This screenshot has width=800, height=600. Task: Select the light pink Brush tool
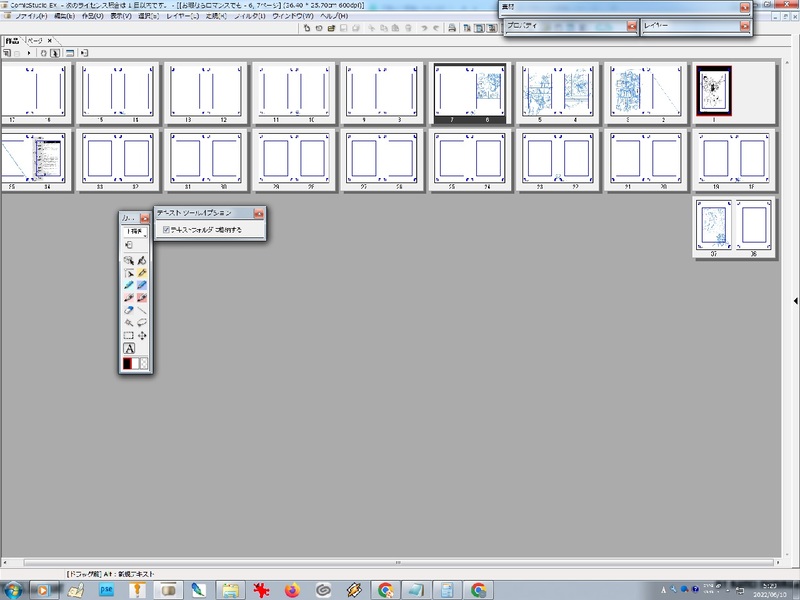(129, 297)
